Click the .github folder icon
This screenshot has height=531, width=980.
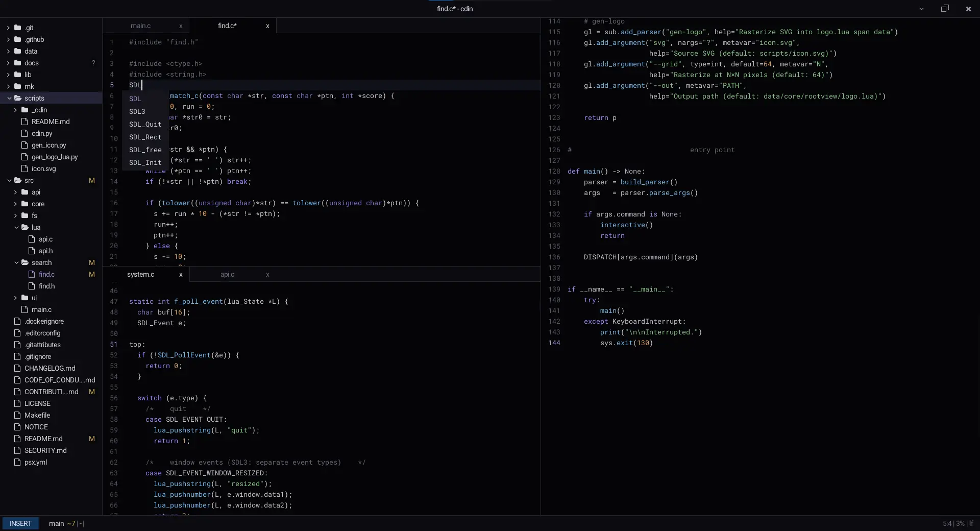17,39
